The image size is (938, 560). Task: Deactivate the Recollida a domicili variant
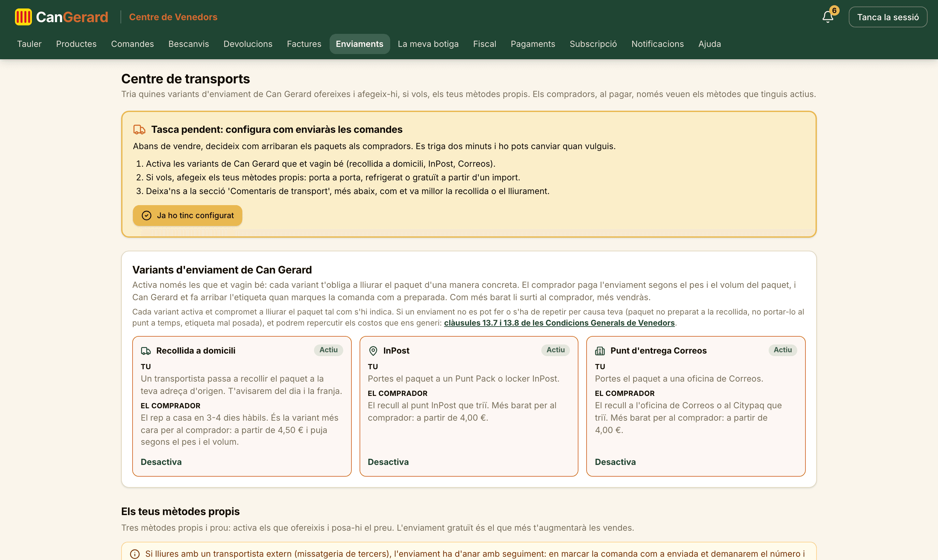pyautogui.click(x=161, y=462)
